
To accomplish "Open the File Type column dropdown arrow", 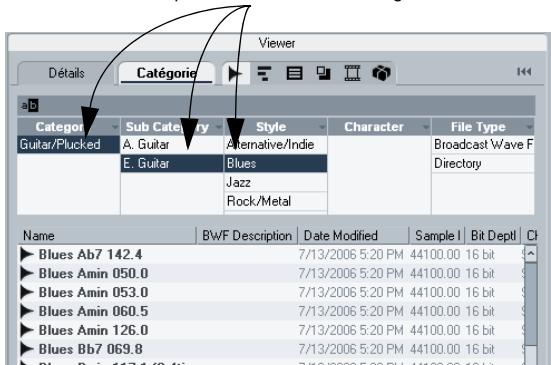I will coord(529,126).
